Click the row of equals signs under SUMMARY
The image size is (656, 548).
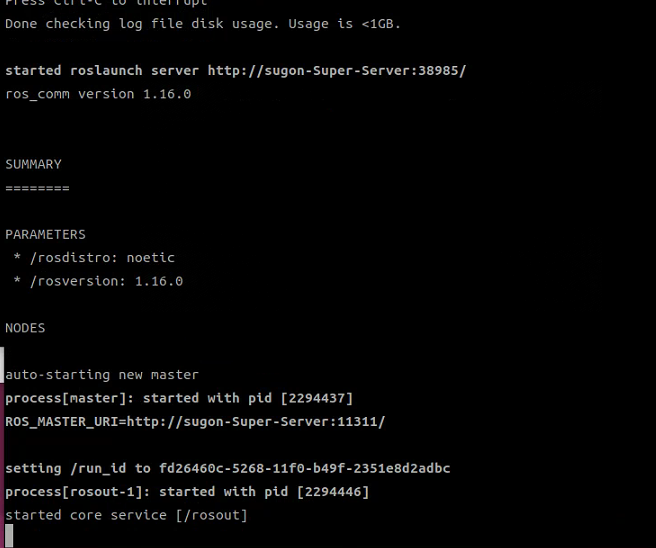pyautogui.click(x=37, y=187)
